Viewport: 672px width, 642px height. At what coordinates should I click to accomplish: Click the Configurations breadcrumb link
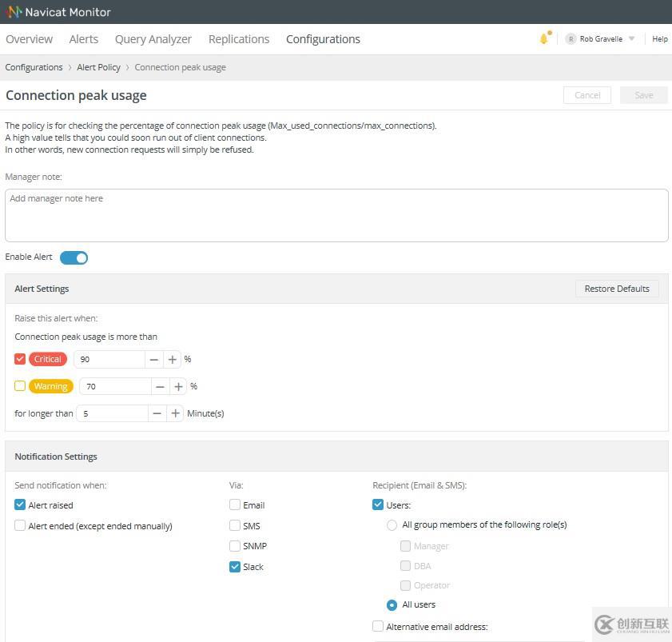pos(34,67)
